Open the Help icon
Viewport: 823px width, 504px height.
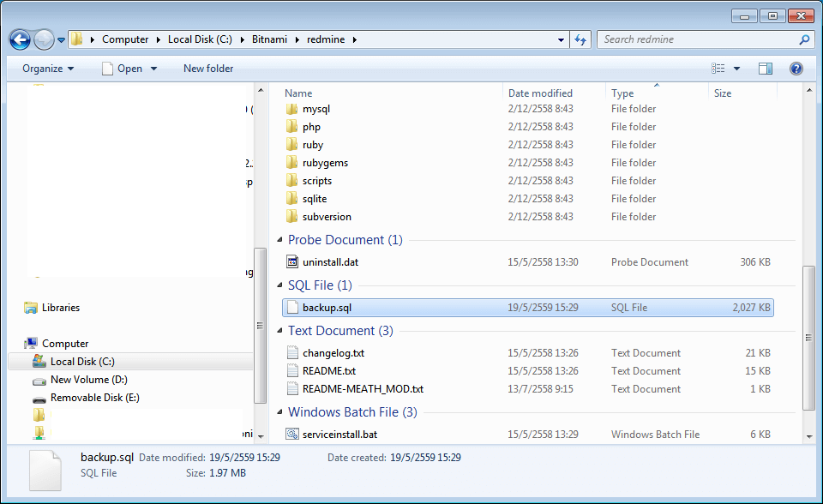point(796,69)
